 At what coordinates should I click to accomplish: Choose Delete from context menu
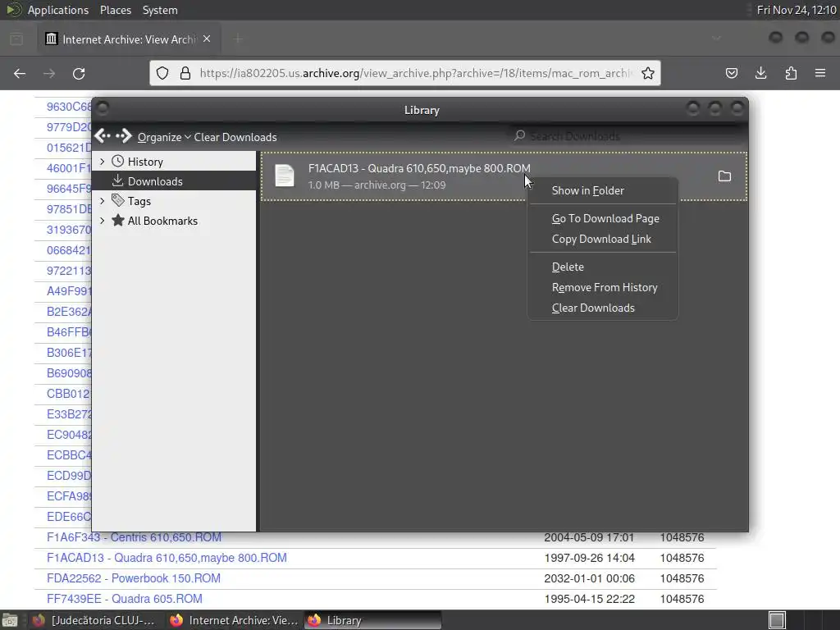(603, 267)
